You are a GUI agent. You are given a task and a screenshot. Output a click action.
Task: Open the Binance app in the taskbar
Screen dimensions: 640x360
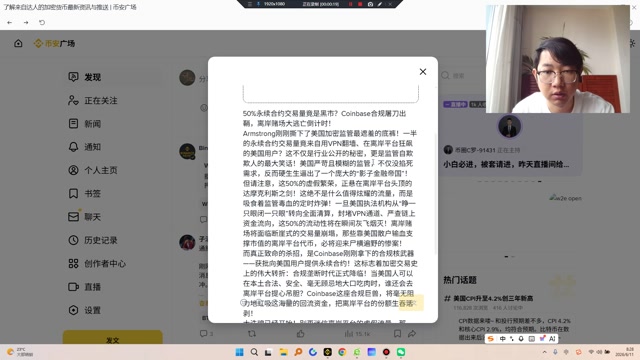(327, 352)
